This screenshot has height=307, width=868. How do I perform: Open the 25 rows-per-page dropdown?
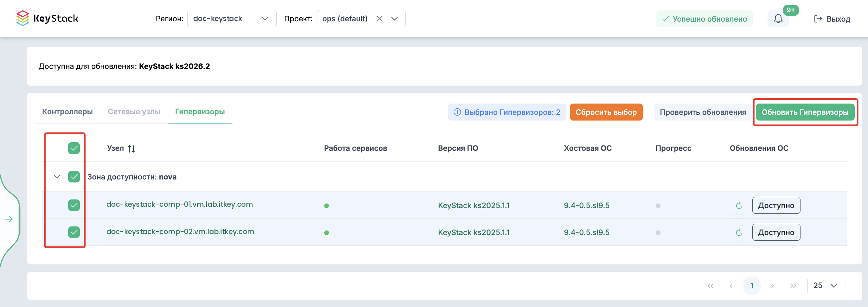[x=826, y=286]
